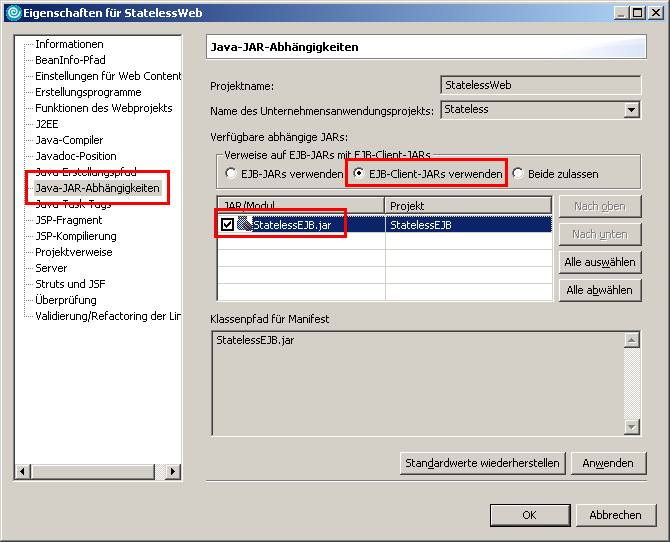Select Java-Task-Tags in the tree
This screenshot has width=670, height=542.
pos(73,204)
